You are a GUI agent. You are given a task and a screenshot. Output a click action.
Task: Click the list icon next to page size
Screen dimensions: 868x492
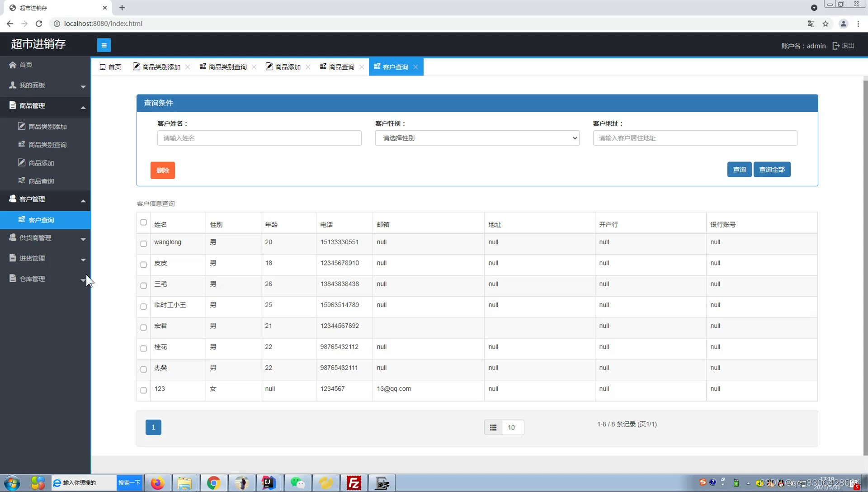pos(493,427)
